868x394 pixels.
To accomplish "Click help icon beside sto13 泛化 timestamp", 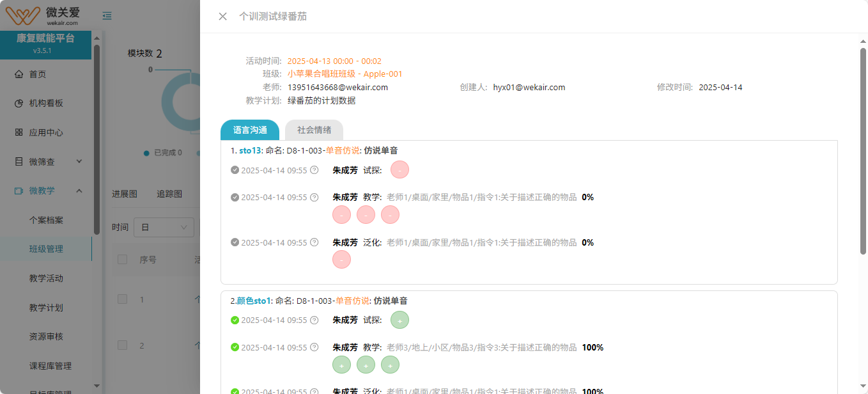I will [314, 243].
